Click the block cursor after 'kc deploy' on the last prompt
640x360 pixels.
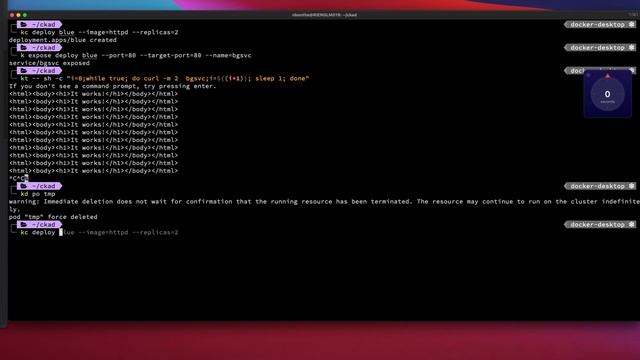[x=61, y=233]
